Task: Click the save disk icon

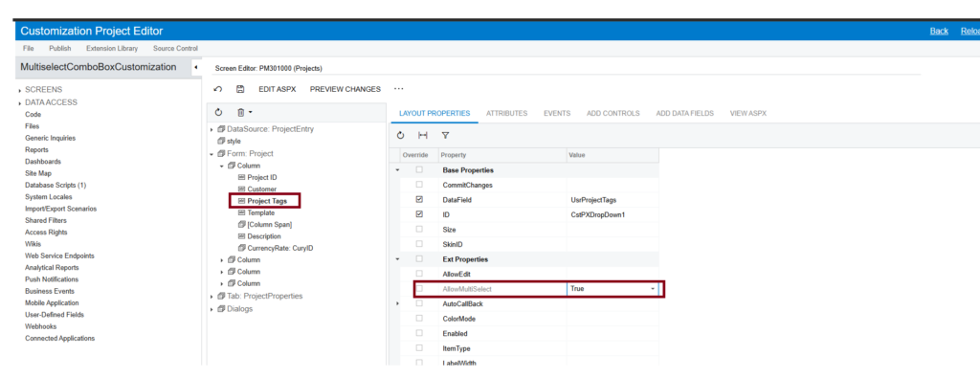Action: click(240, 89)
